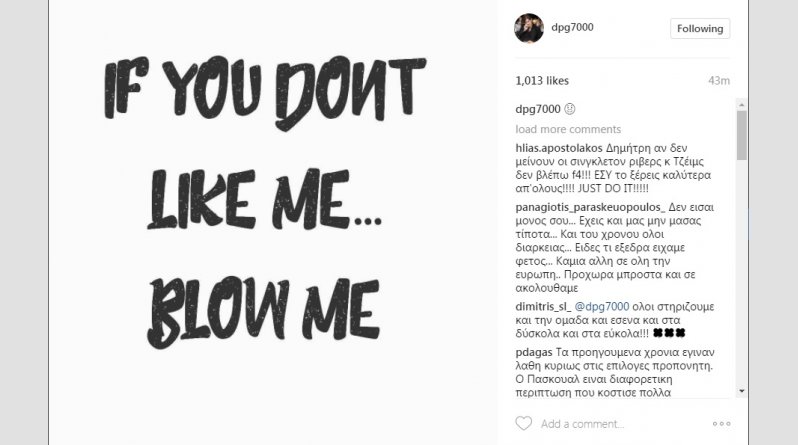Focus the Add a comment field
The width and height of the screenshot is (798, 445).
click(x=610, y=423)
